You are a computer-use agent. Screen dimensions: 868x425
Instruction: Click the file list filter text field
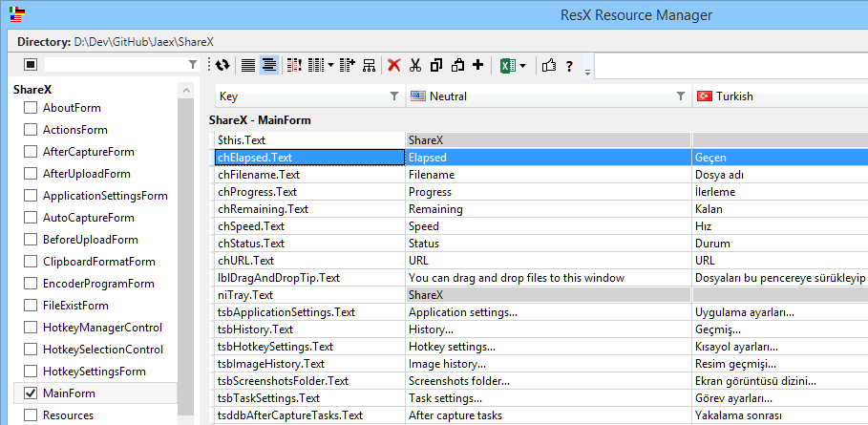tap(115, 65)
